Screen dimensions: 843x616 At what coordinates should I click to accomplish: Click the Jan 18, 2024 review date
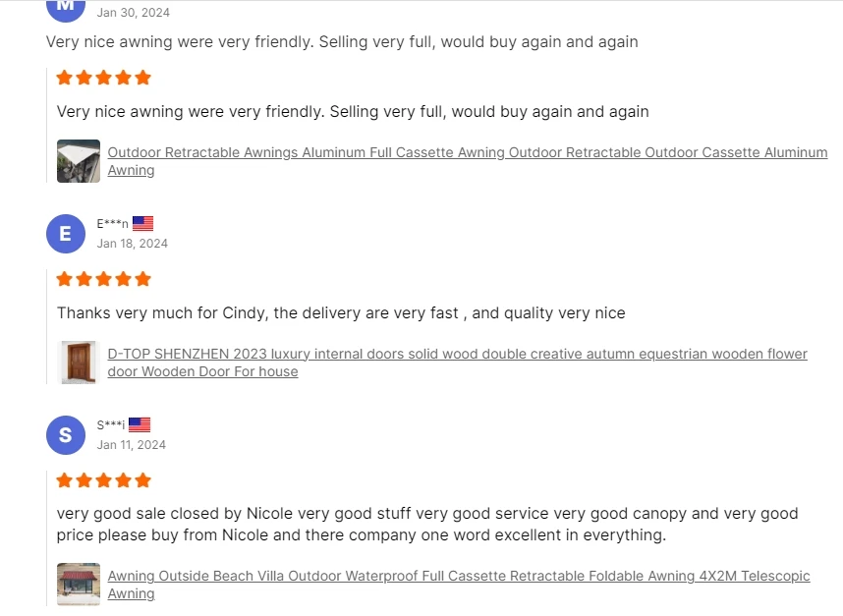pyautogui.click(x=133, y=244)
